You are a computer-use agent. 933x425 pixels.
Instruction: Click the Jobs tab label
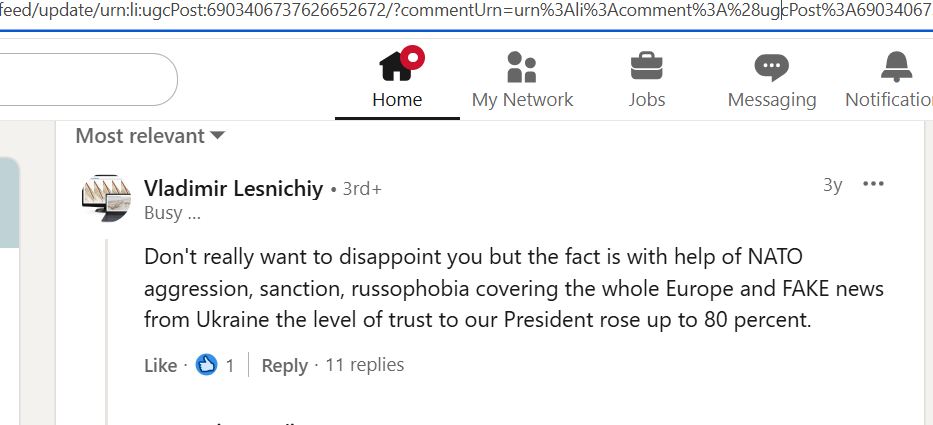click(646, 100)
